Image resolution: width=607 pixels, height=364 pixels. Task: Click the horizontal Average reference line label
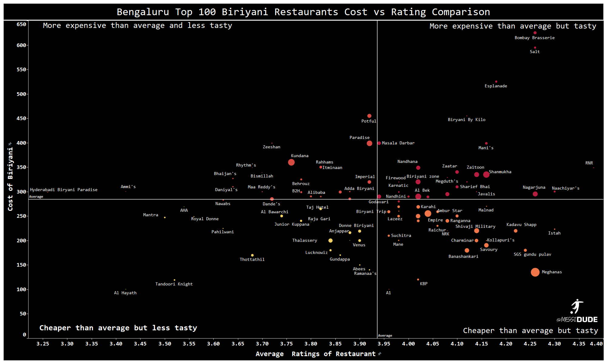tap(36, 197)
